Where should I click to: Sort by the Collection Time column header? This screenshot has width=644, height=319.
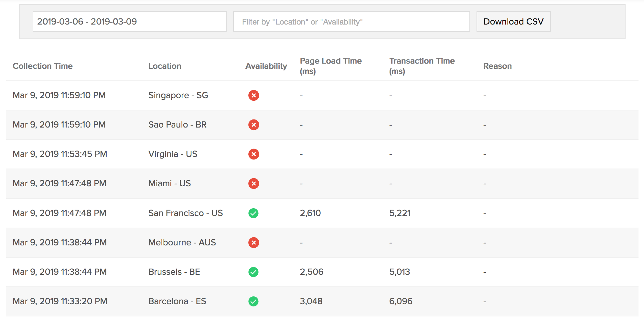[43, 66]
